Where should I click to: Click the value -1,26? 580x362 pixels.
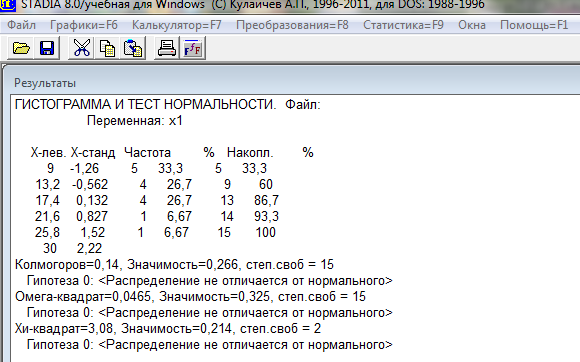84,169
